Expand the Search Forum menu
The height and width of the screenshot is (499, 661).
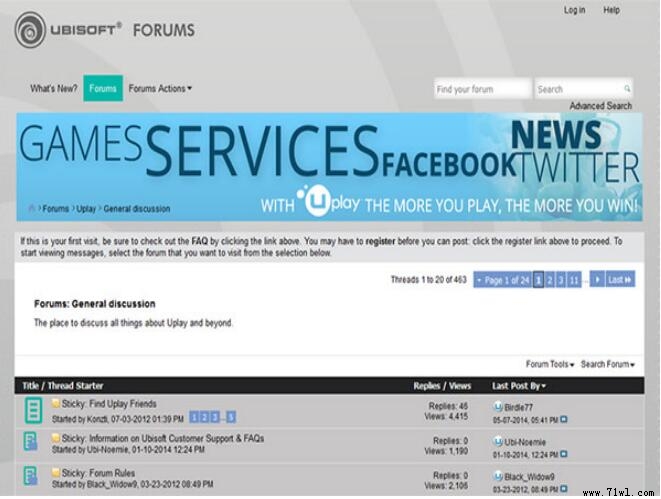tap(607, 364)
